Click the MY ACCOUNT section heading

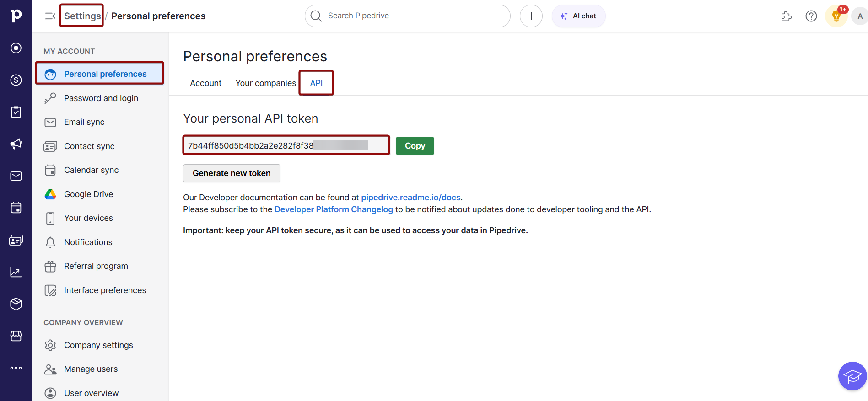point(69,51)
